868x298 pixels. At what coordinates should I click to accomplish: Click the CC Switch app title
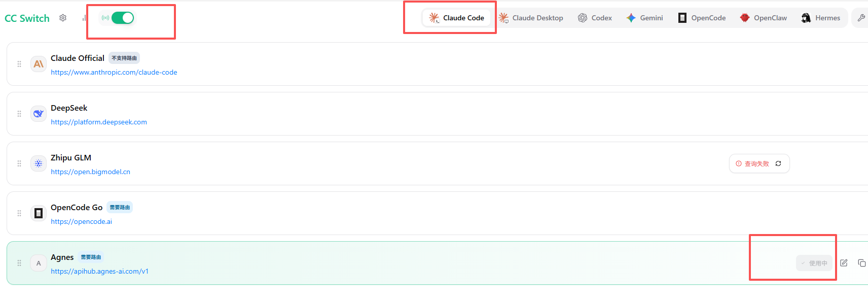pos(27,18)
